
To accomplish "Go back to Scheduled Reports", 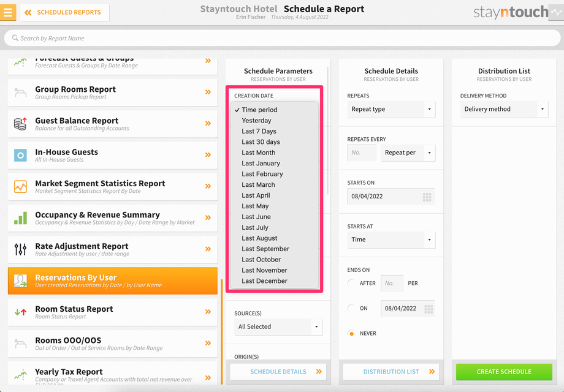I will (65, 13).
